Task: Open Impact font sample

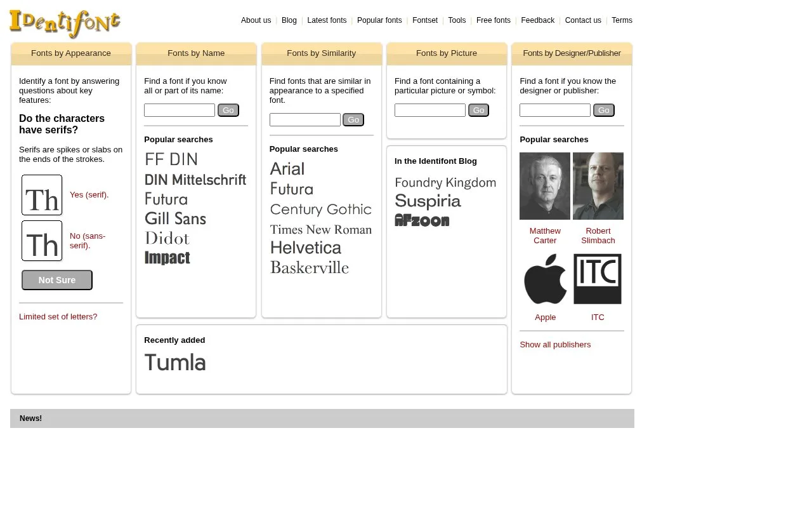Action: pos(167,258)
